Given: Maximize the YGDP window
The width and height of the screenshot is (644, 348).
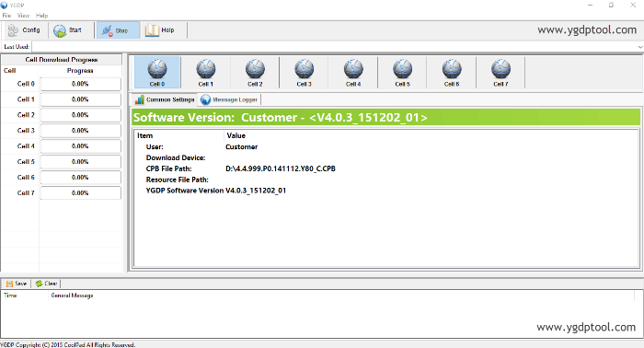Looking at the screenshot, I should click(611, 5).
